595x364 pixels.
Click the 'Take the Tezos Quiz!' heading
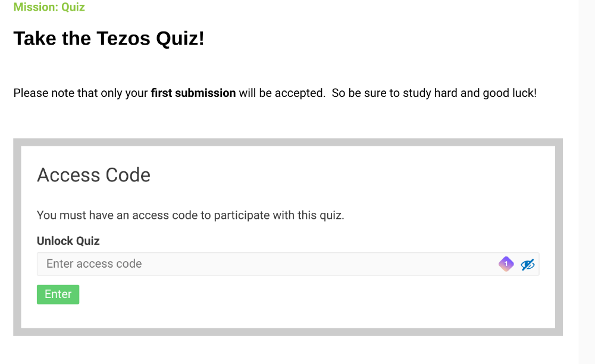[x=109, y=38]
